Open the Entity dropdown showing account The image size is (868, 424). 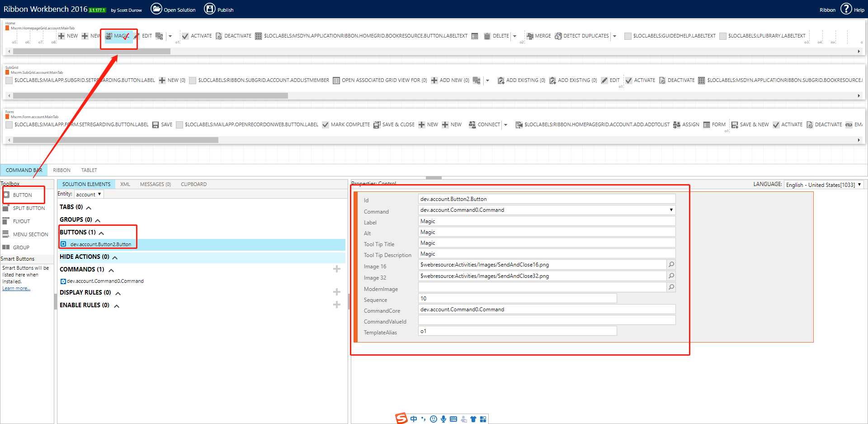pos(89,195)
